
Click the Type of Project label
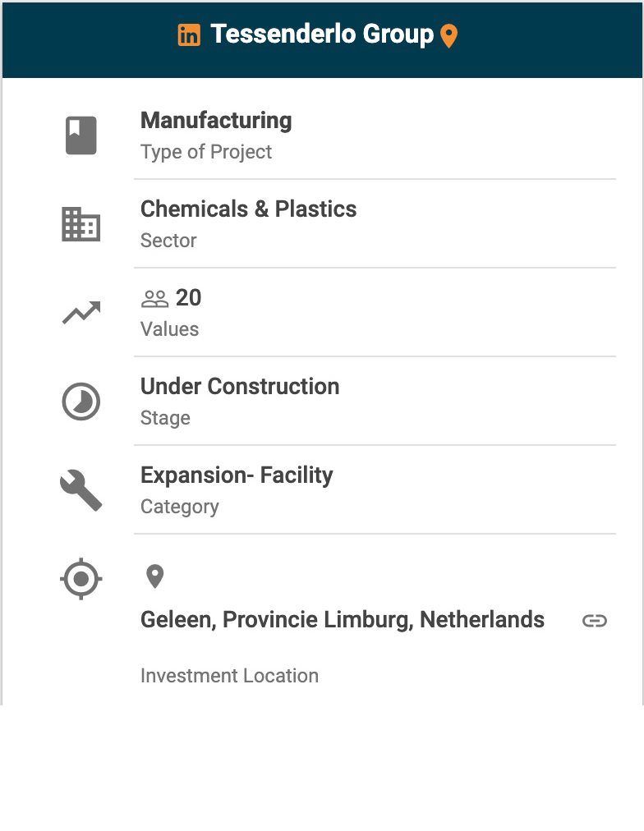[x=206, y=152]
